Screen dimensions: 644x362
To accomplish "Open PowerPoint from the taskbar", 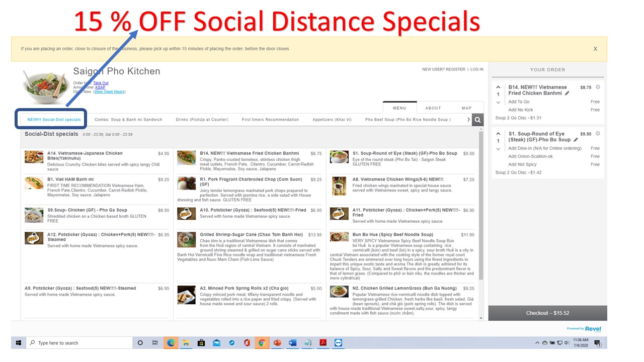I will click(x=277, y=343).
